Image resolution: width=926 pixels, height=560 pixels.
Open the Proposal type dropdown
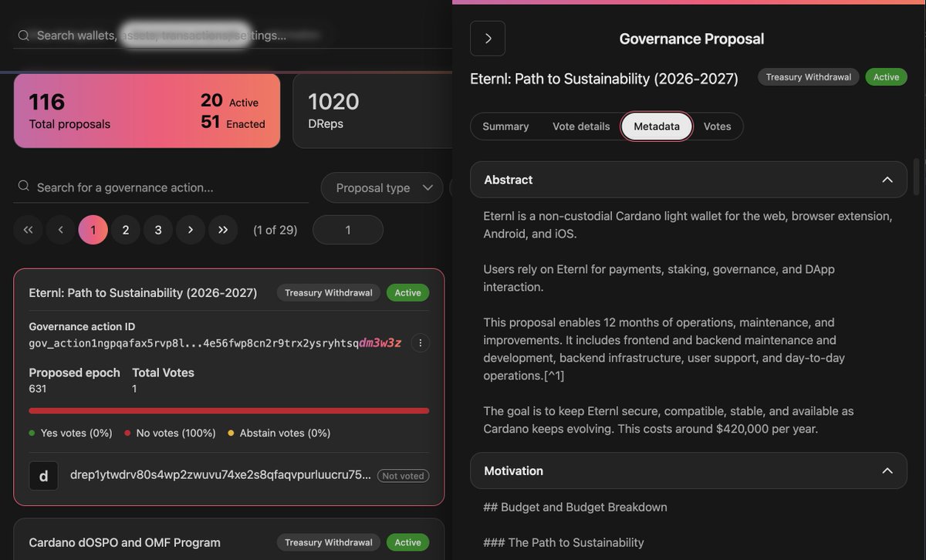[x=382, y=187]
